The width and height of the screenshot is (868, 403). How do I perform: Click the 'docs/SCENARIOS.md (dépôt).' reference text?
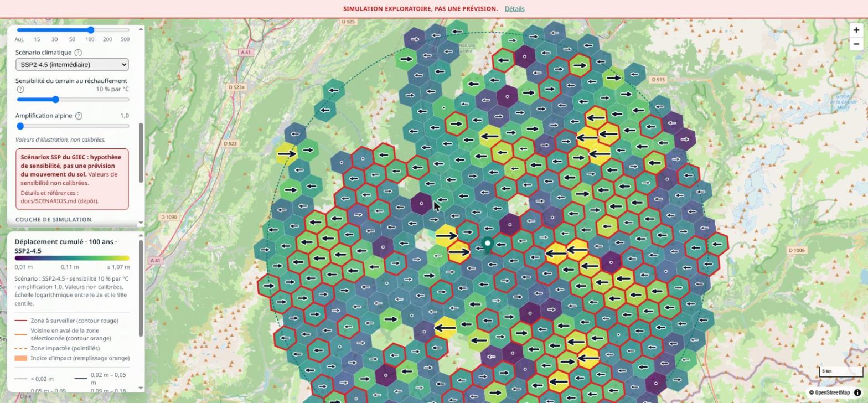pyautogui.click(x=60, y=201)
